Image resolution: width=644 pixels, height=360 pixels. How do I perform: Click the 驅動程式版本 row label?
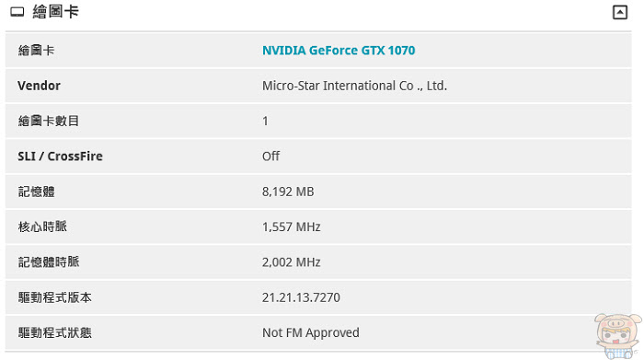point(54,297)
